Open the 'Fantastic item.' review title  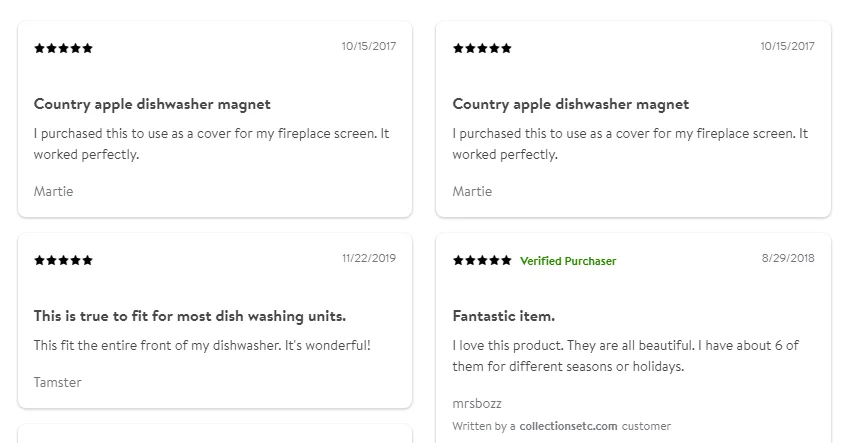(x=503, y=316)
